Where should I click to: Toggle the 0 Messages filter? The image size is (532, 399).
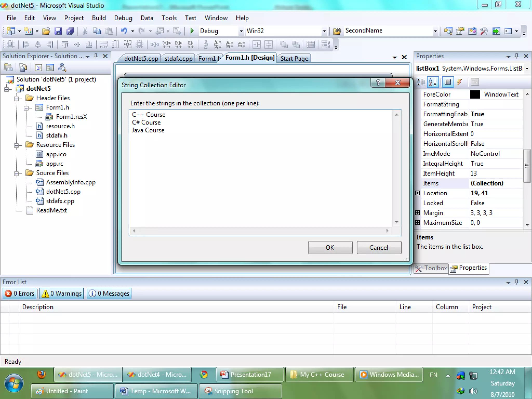(109, 293)
